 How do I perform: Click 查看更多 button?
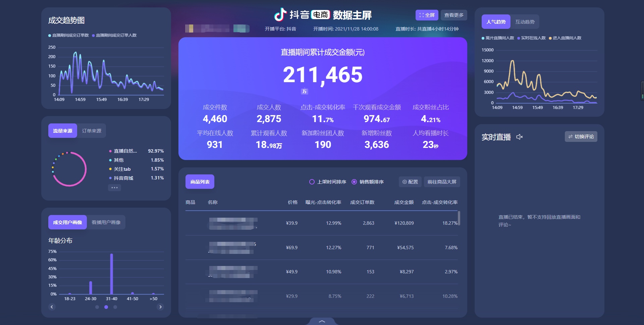pyautogui.click(x=453, y=15)
